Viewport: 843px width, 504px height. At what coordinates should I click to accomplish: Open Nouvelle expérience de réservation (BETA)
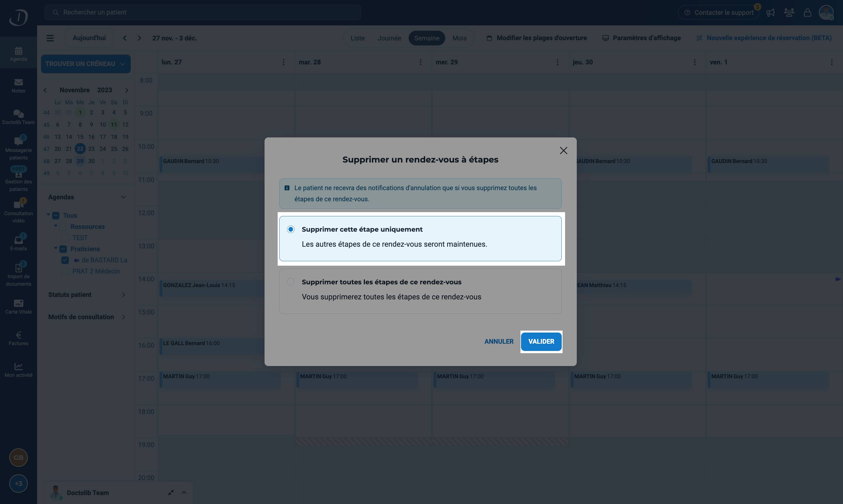pos(764,38)
